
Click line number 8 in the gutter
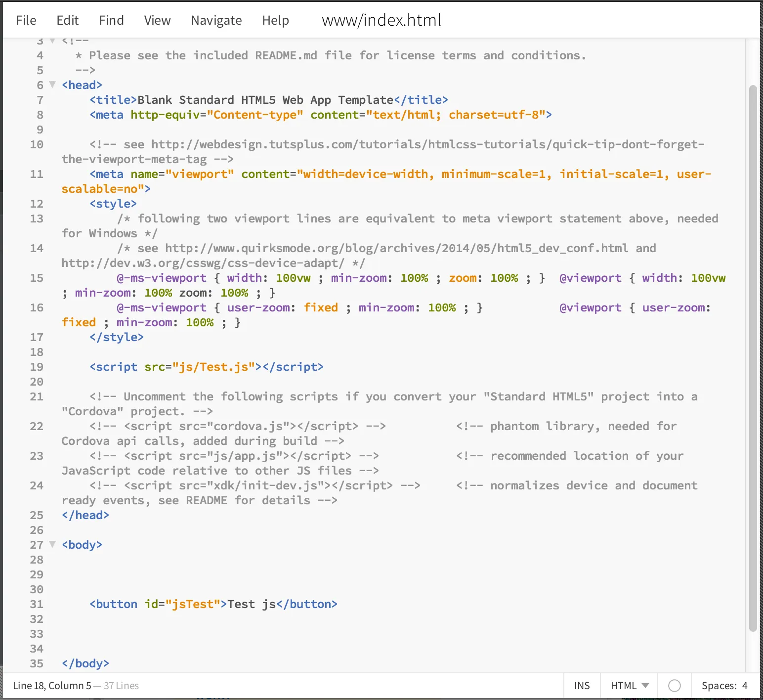click(40, 115)
